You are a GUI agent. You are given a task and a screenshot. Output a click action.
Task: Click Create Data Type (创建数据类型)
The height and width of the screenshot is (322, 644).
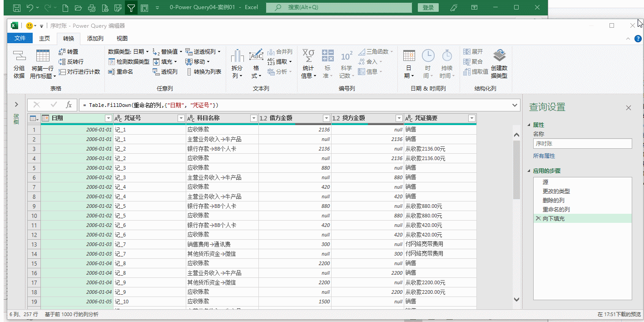(499, 64)
